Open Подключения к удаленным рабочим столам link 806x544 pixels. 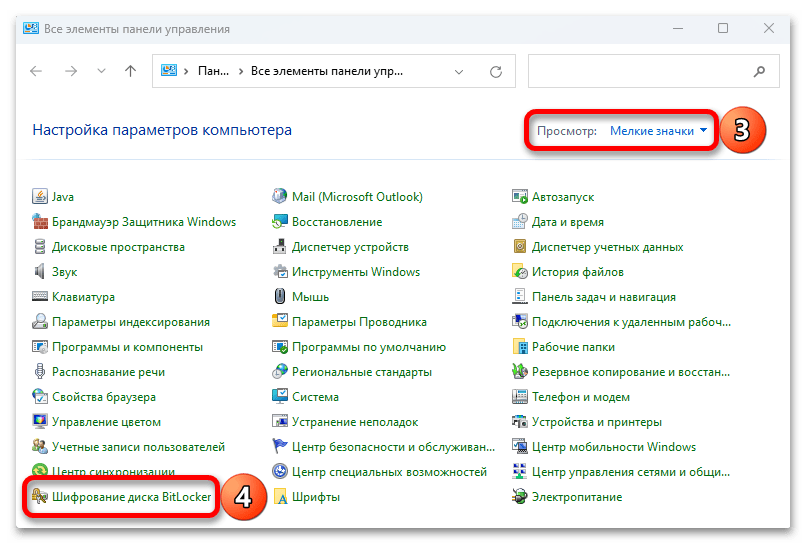pyautogui.click(x=631, y=322)
